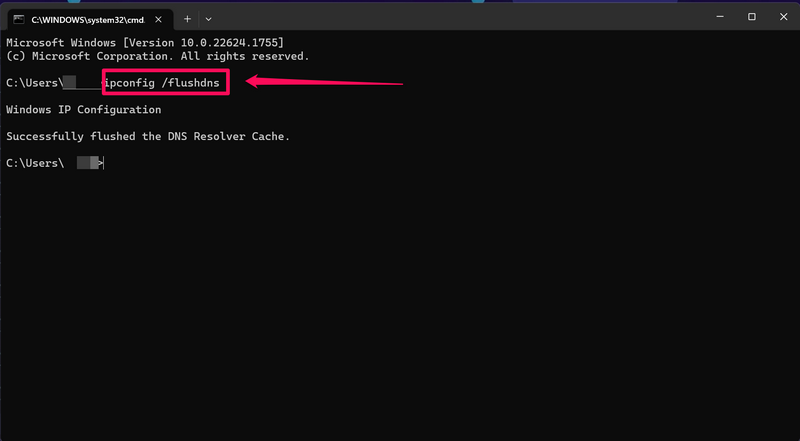Click the cmd icon in the tab

(19, 17)
